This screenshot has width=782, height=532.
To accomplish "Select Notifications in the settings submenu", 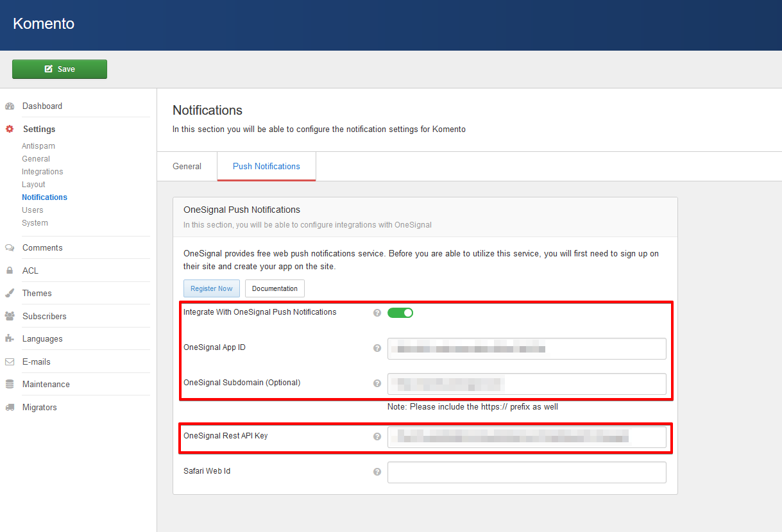I will pyautogui.click(x=44, y=197).
